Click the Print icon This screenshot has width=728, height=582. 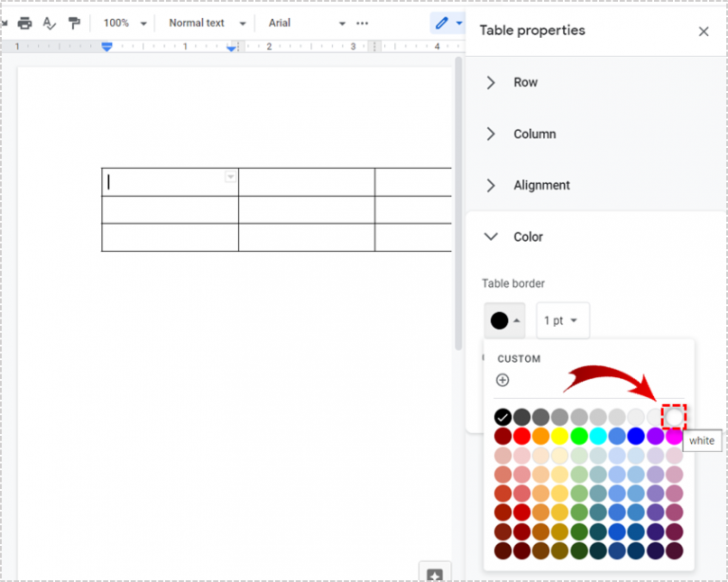[x=25, y=23]
